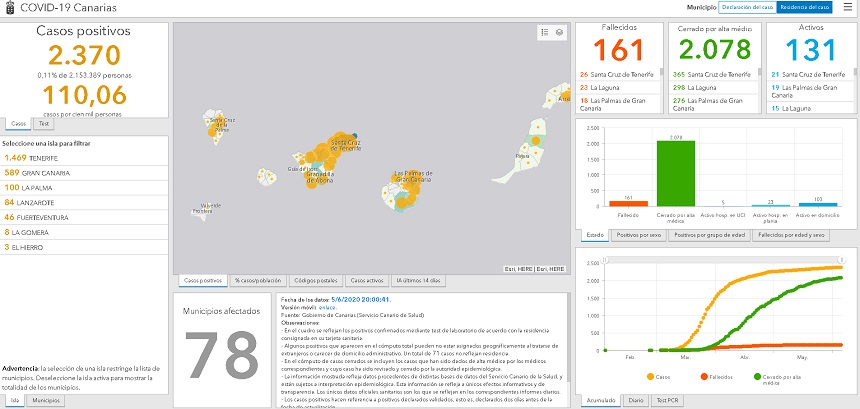The height and width of the screenshot is (409, 860).
Task: Open the enlace mobile version link
Action: pos(326,306)
